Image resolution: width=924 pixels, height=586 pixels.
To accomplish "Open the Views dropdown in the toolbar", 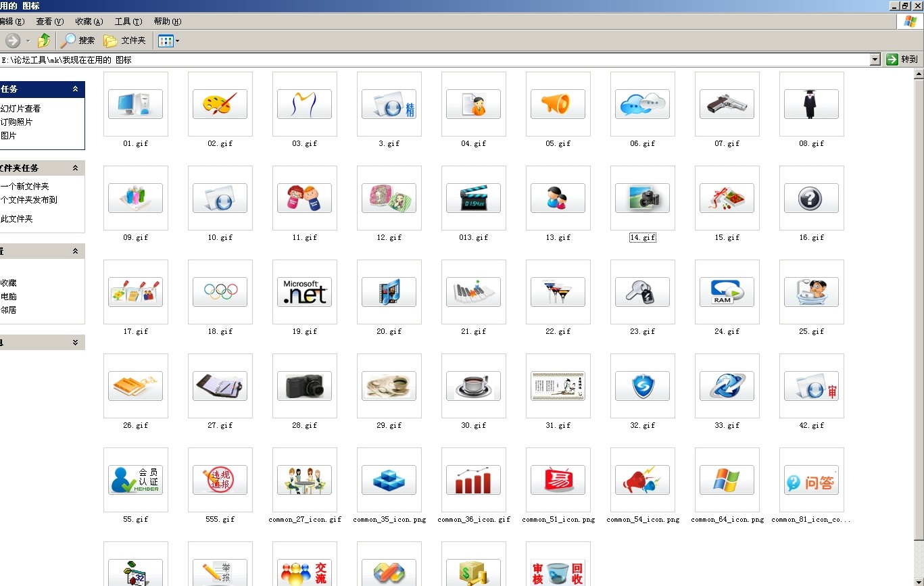I will click(169, 41).
